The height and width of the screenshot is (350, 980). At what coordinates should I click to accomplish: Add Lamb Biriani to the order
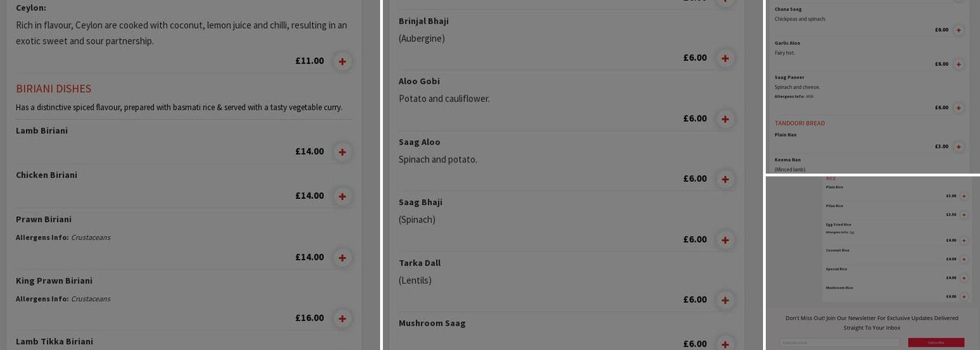pos(342,152)
